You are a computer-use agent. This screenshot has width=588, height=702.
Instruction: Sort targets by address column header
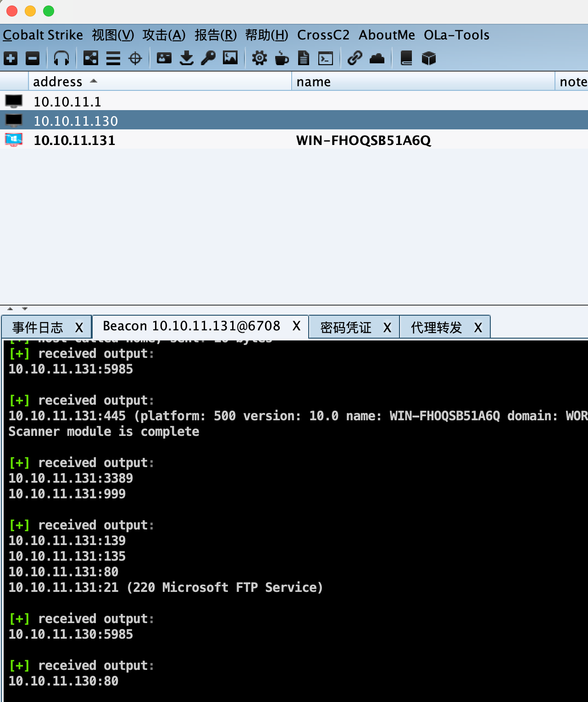point(58,82)
